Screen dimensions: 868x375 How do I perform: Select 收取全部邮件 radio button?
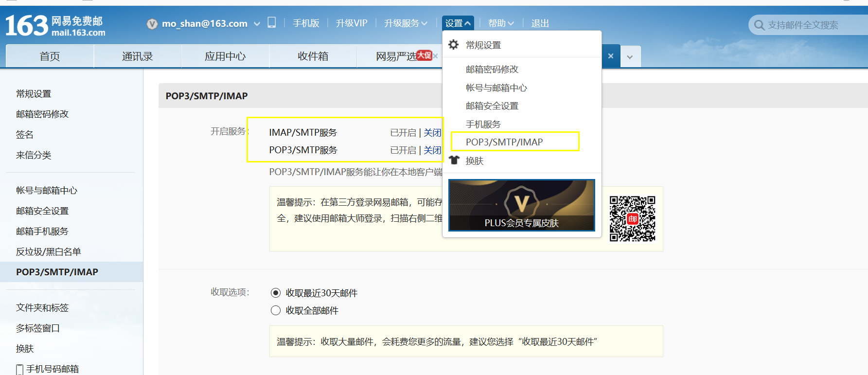276,310
